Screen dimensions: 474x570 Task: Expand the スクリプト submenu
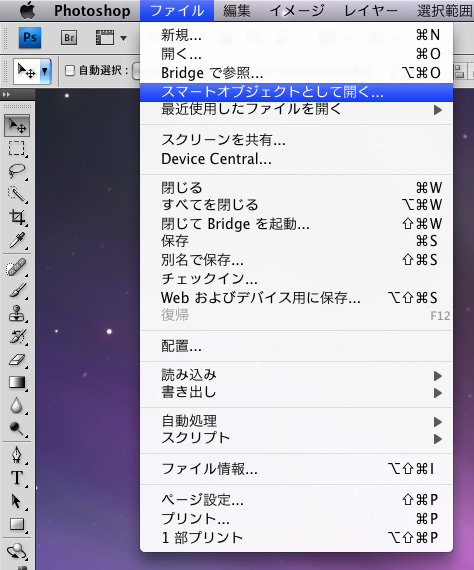(297, 438)
